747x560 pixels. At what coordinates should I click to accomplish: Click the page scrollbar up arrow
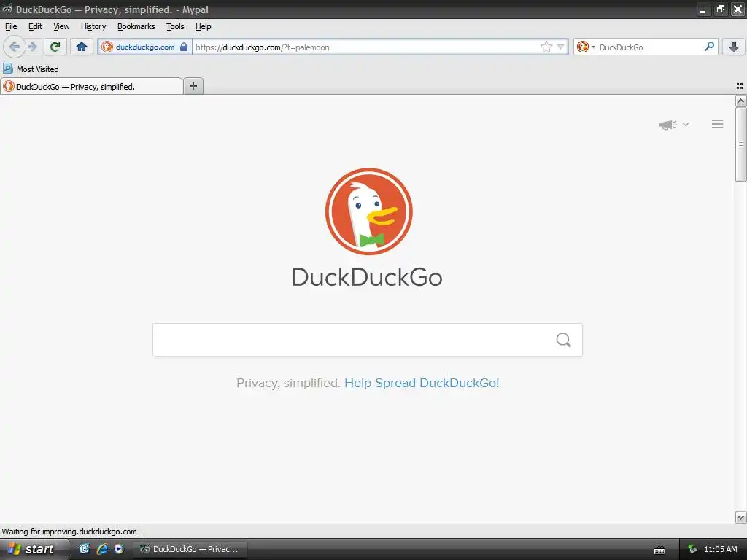pos(741,101)
